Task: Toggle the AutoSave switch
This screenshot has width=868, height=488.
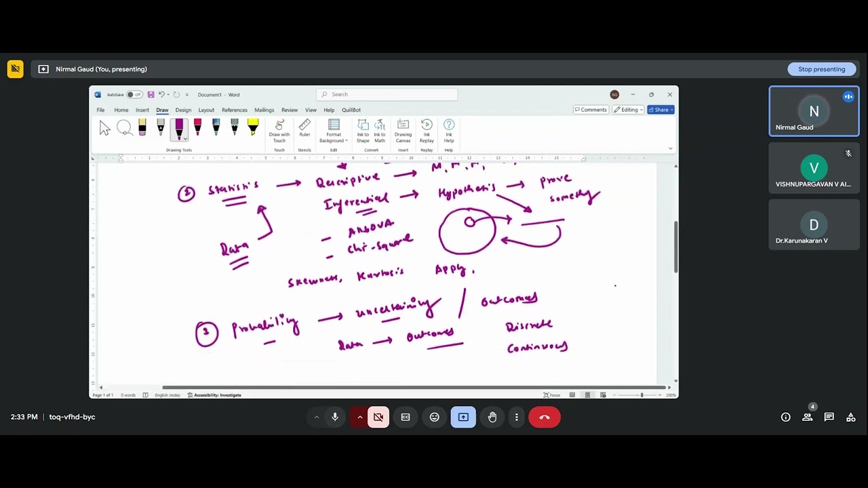Action: click(x=134, y=95)
